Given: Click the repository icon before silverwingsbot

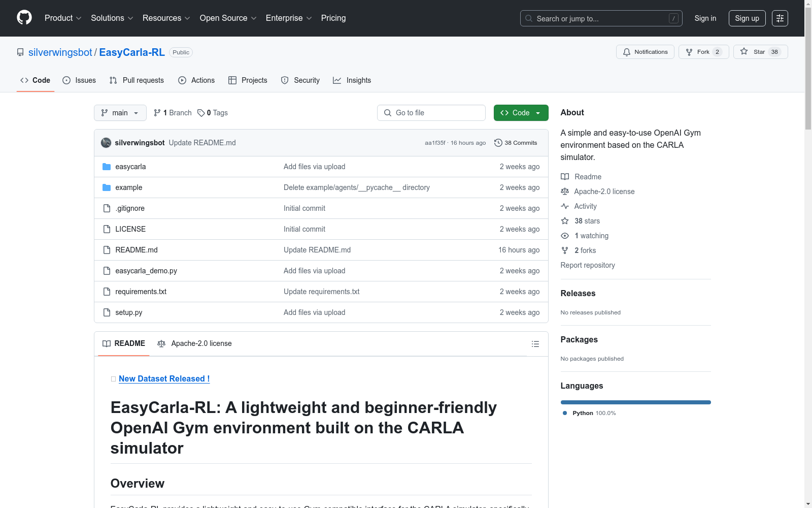Looking at the screenshot, I should (20, 52).
